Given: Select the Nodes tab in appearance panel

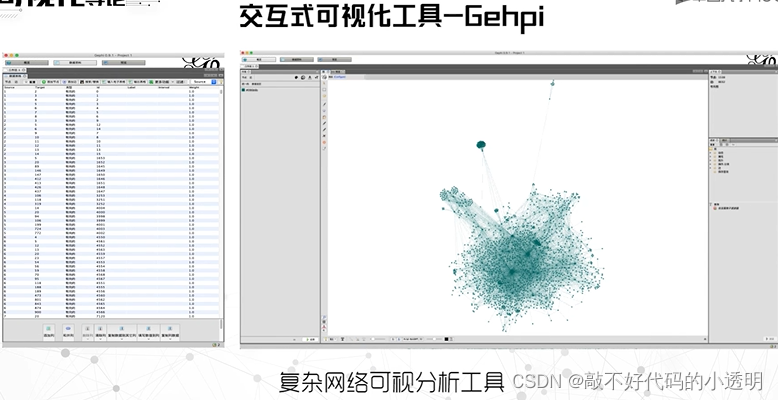Looking at the screenshot, I should [244, 77].
